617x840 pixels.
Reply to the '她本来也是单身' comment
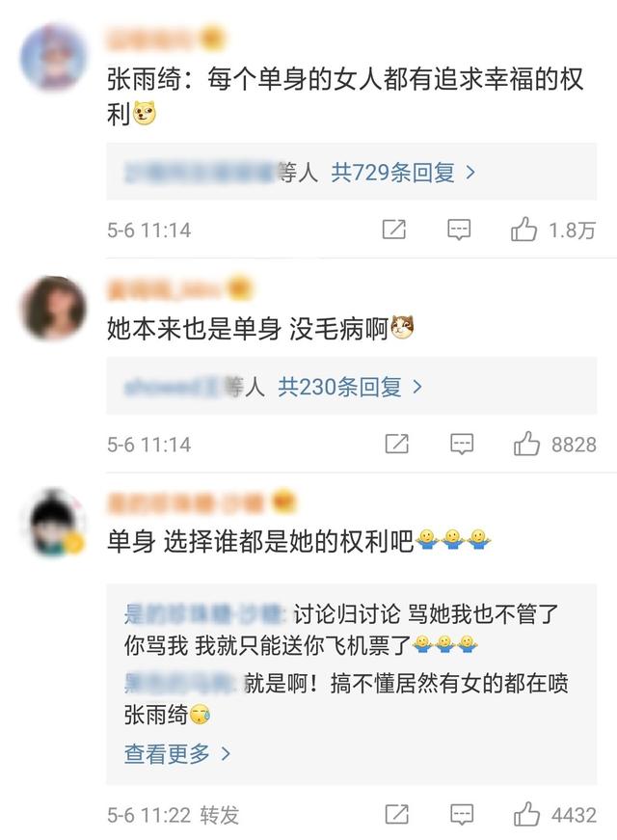tap(462, 444)
